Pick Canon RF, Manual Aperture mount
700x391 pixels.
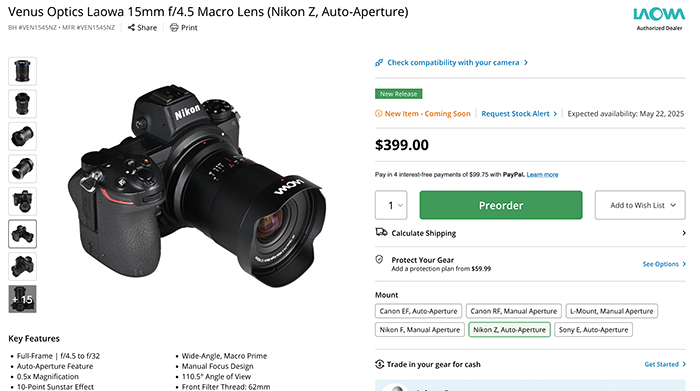514,311
